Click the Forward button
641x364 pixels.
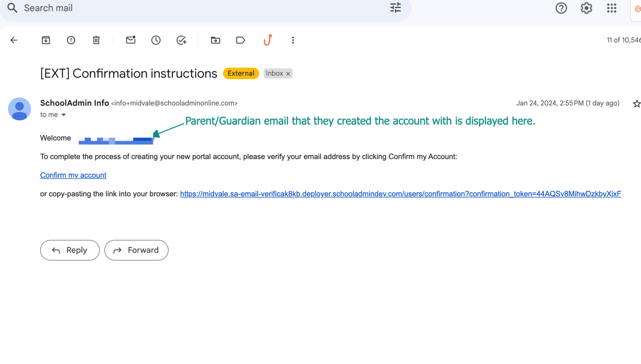[x=136, y=250]
